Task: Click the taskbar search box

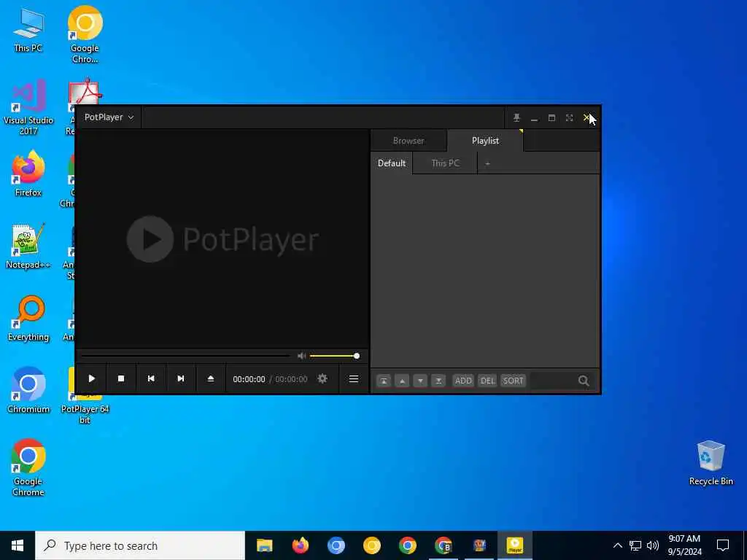Action: [140, 545]
